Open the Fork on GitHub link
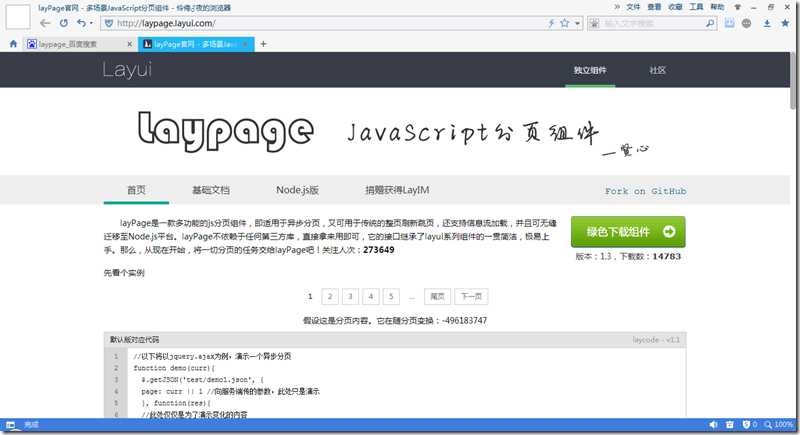This screenshot has height=435, width=800. [x=645, y=191]
